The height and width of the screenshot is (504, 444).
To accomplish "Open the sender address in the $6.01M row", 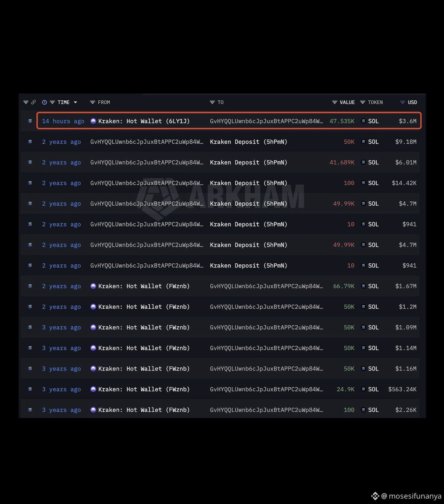I will 147,162.
